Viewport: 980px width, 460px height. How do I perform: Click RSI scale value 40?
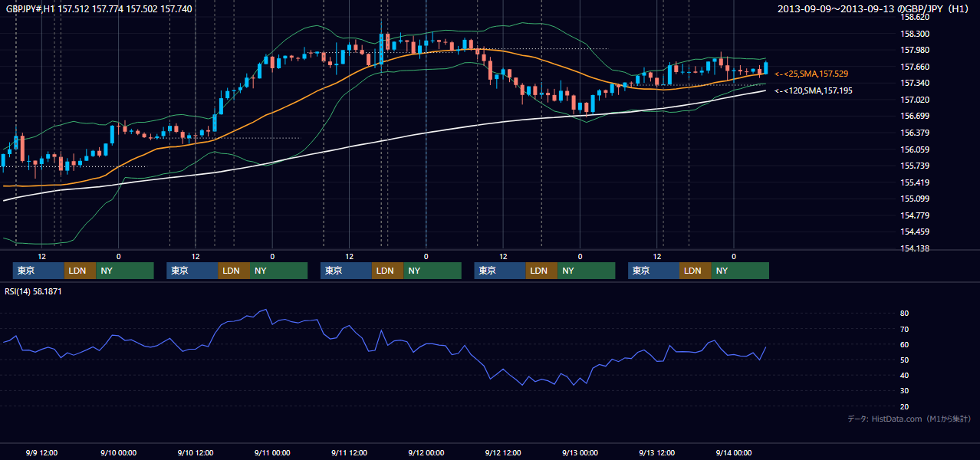905,376
